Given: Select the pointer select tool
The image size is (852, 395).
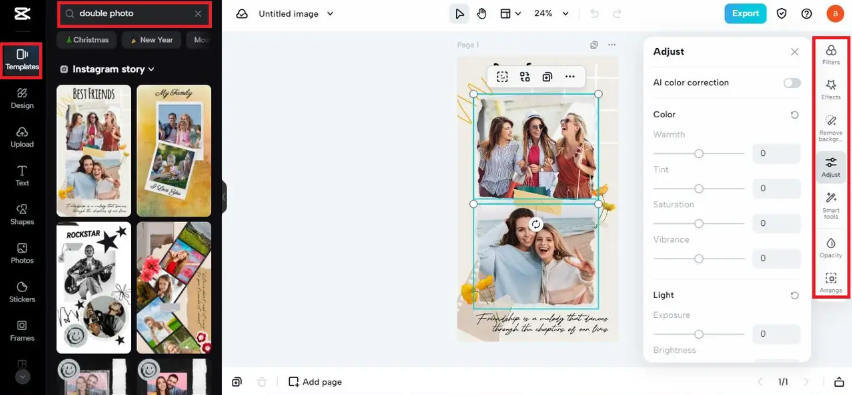Looking at the screenshot, I should tap(460, 14).
